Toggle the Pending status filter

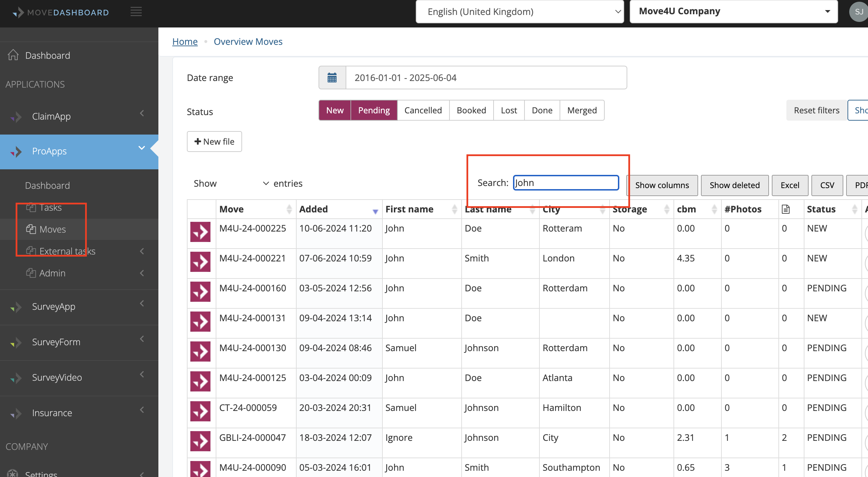(x=374, y=110)
